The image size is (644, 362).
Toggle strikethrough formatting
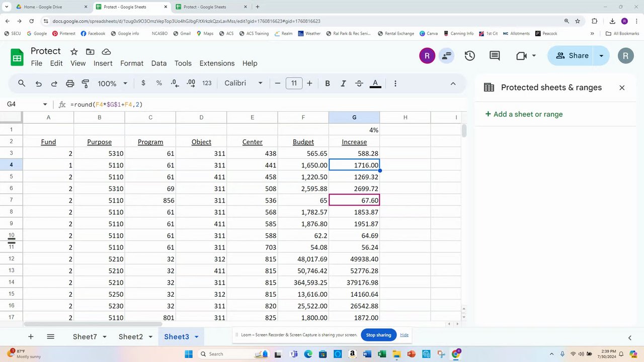point(359,83)
